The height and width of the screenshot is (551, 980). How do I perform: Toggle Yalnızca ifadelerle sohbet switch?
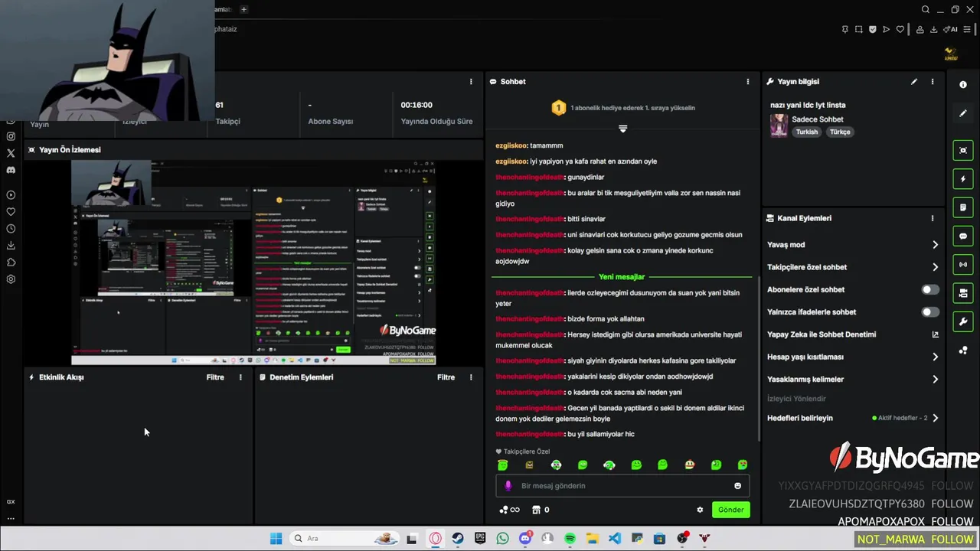[930, 312]
